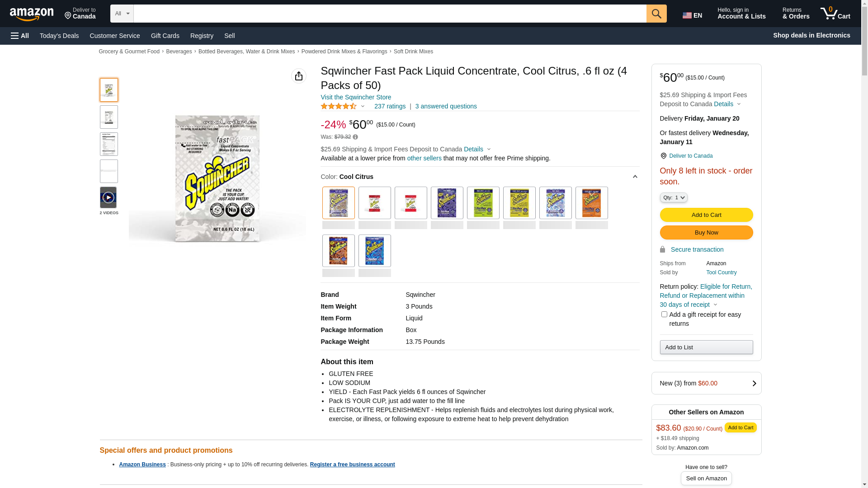Select the orange flavor color swatch
Viewport: 868px width, 488px height.
coord(591,203)
